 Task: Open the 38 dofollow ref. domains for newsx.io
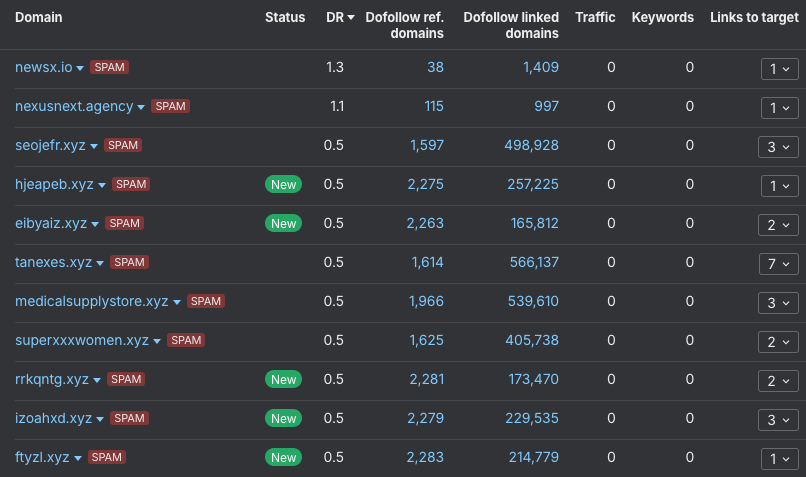point(435,67)
